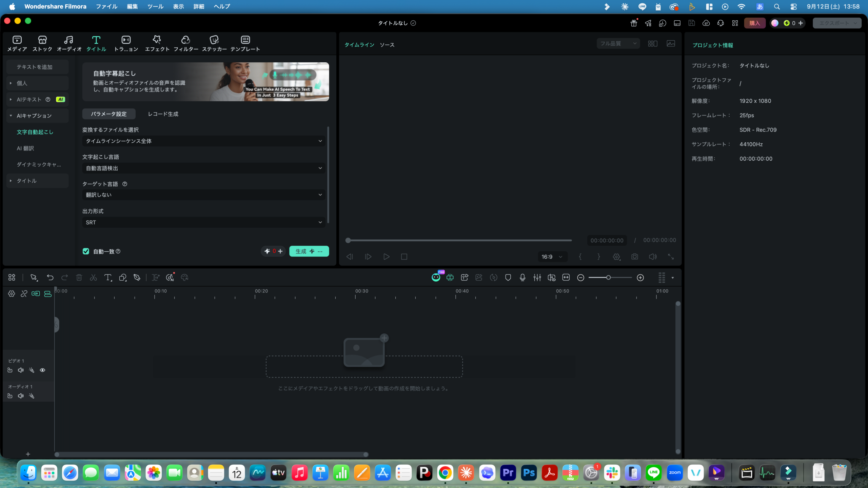Take a snapshot with the camera icon
This screenshot has width=868, height=488.
635,257
